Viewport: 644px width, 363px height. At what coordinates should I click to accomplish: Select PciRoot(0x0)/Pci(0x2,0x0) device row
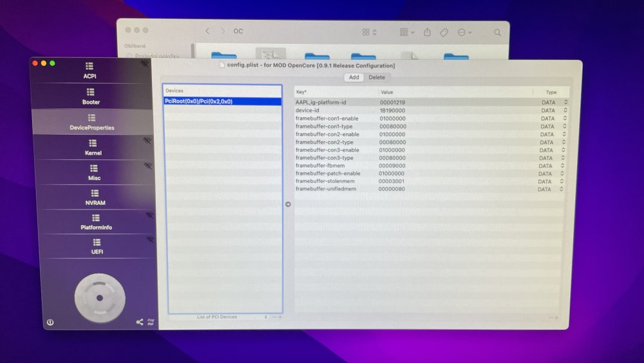tap(223, 101)
